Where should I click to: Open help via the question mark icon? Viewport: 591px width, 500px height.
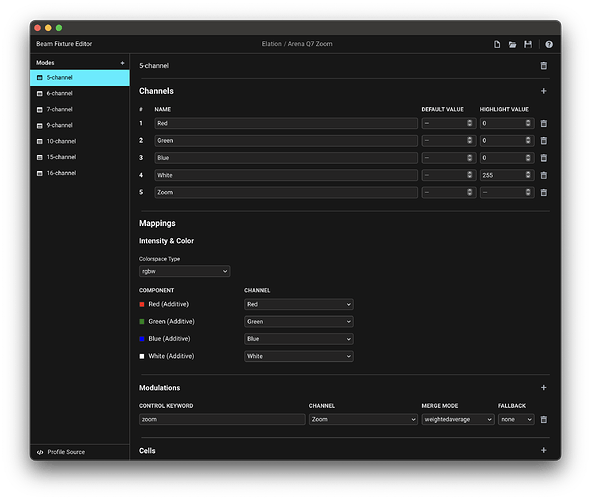549,44
